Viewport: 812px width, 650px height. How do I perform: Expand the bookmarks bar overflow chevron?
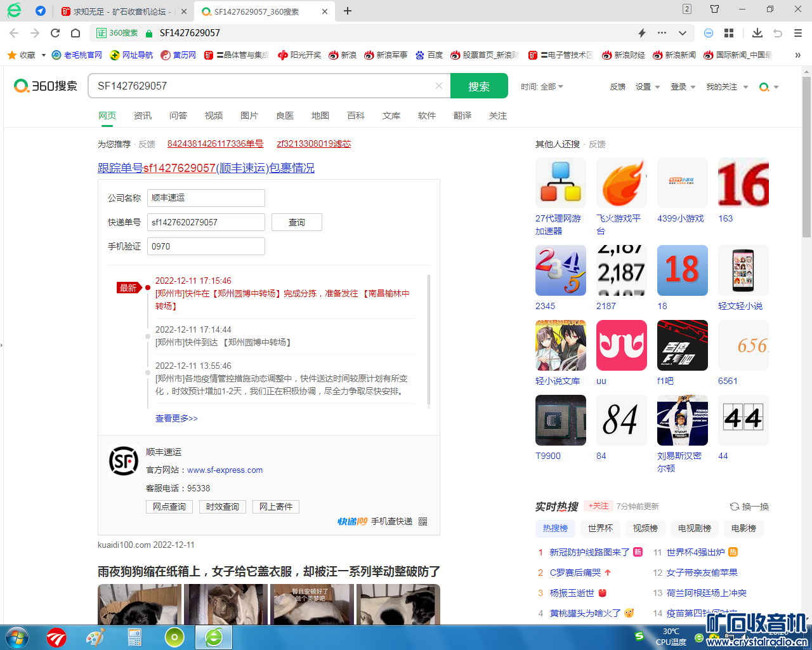[797, 55]
